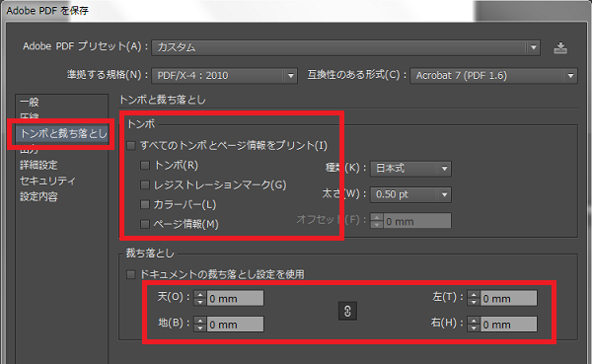
Task: Select トンボと裁ち落とし in the category list
Action: click(63, 134)
